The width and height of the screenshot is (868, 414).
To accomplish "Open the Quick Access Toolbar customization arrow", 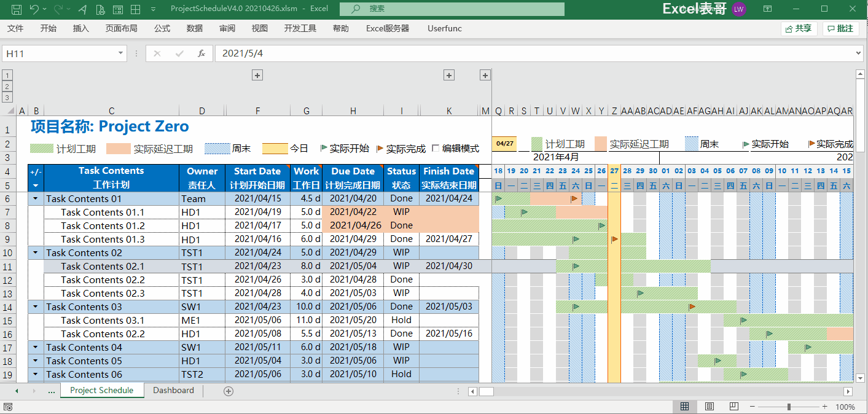I will [x=153, y=9].
